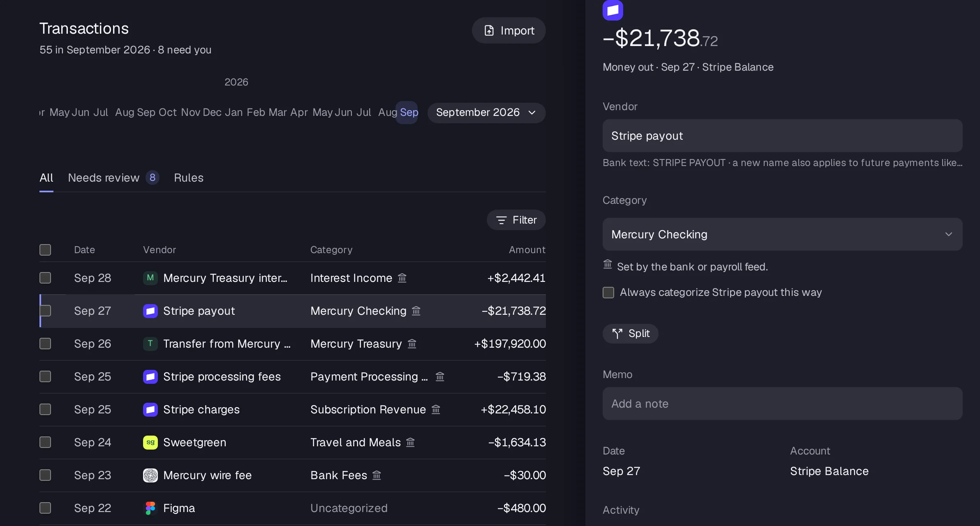
Task: Switch to the All tab
Action: (x=46, y=178)
